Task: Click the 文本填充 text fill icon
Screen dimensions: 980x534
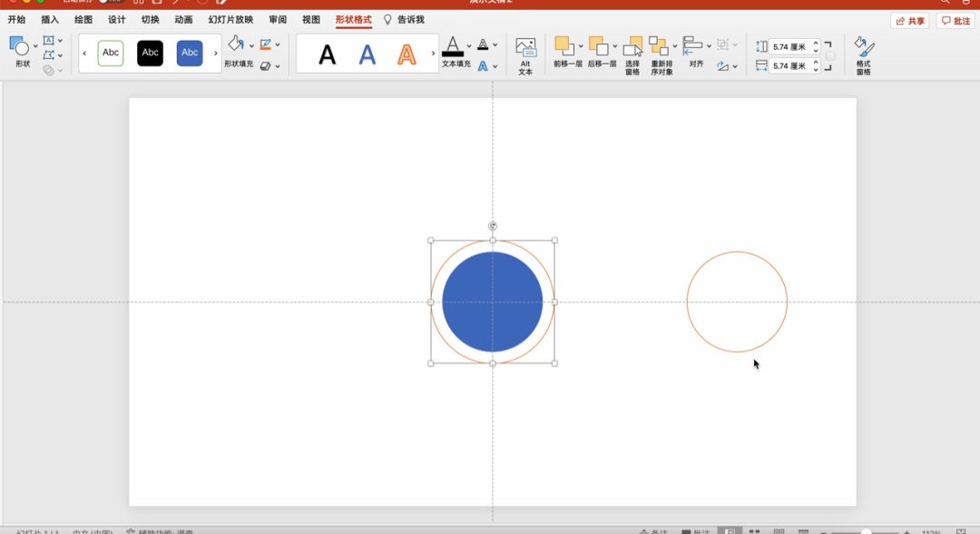Action: (453, 47)
